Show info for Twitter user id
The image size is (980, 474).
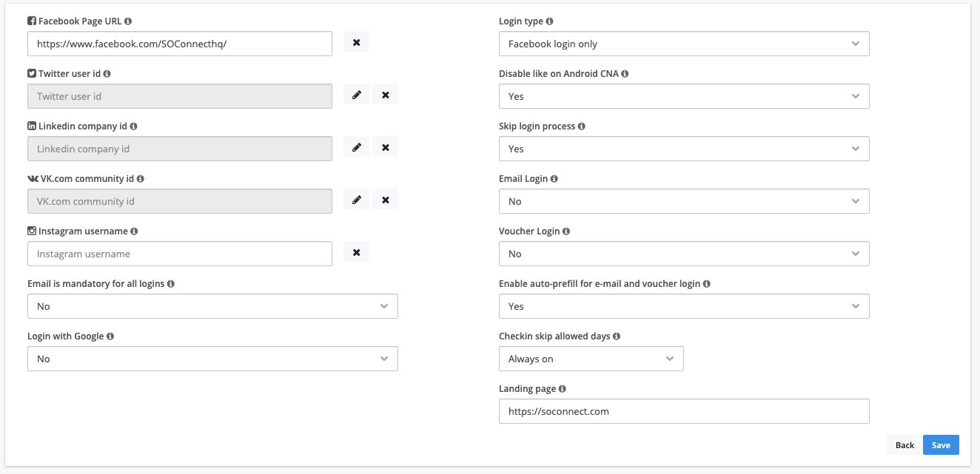(x=107, y=74)
